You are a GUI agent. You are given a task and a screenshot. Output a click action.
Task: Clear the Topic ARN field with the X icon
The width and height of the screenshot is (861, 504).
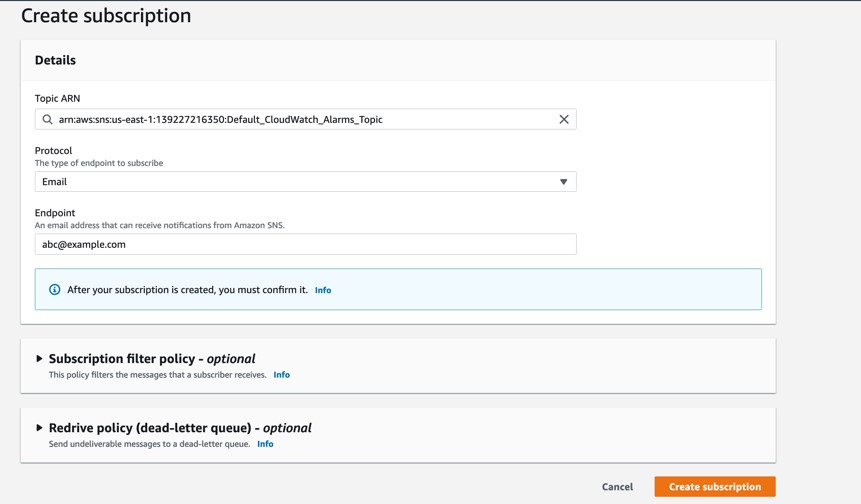tap(563, 119)
